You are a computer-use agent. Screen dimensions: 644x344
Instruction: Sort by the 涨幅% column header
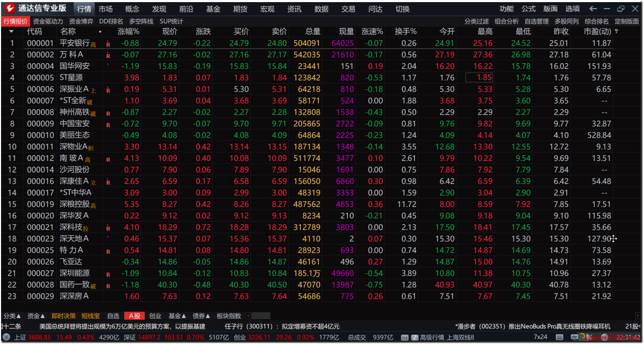coord(128,32)
